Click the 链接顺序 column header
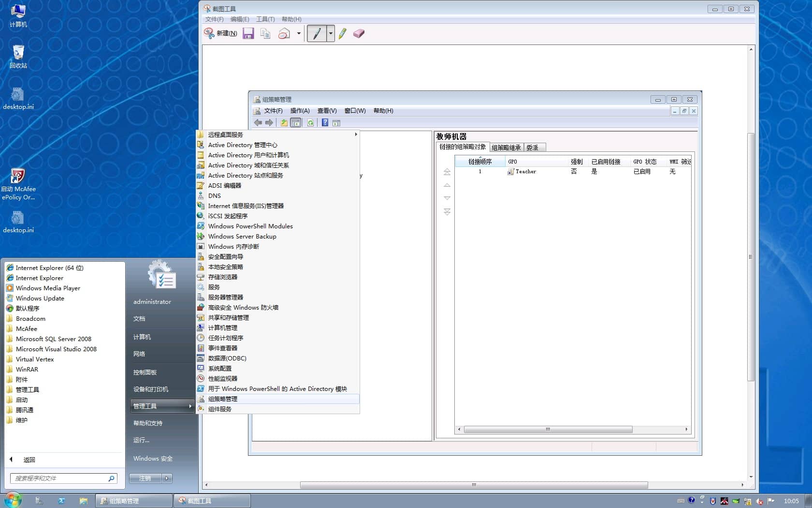812x508 pixels. [480, 162]
